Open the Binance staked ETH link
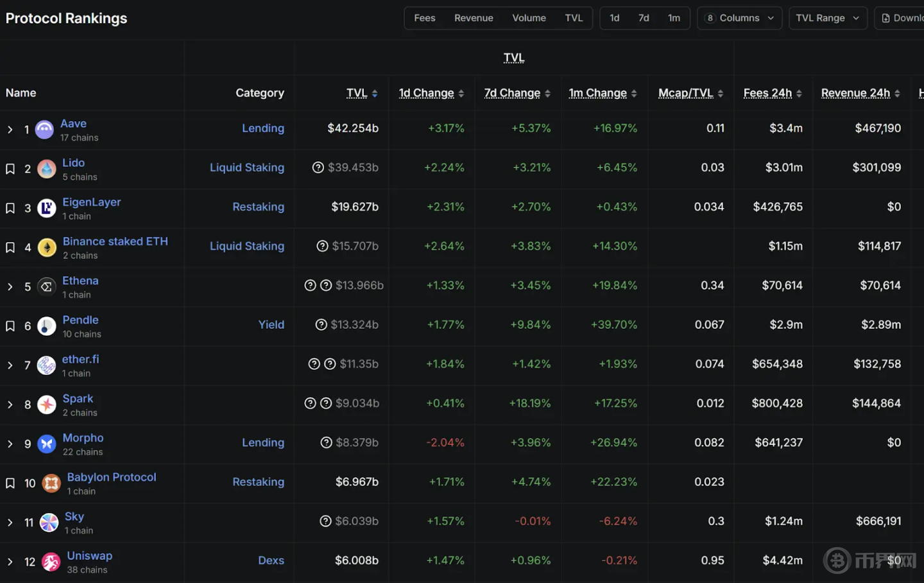 tap(115, 241)
